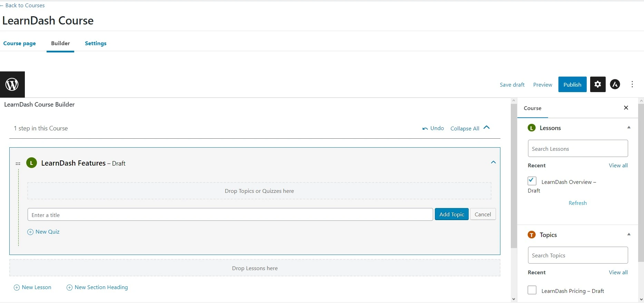Publish the course

click(573, 85)
